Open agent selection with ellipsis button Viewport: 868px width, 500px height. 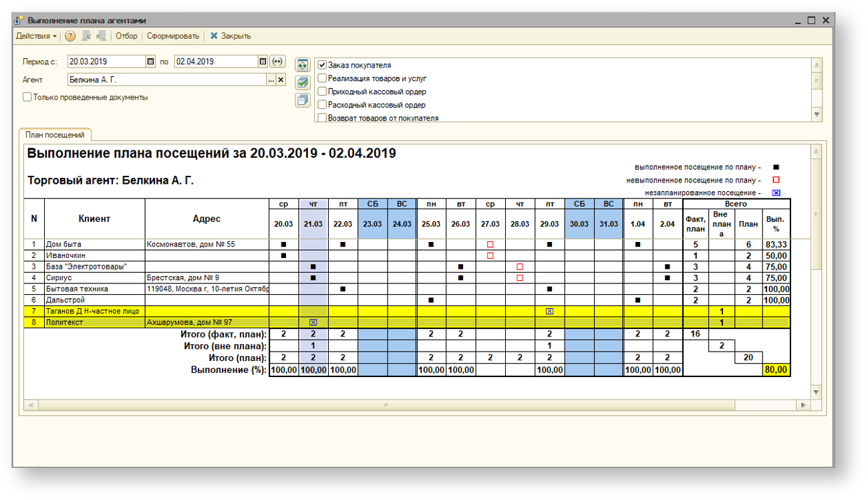point(271,80)
